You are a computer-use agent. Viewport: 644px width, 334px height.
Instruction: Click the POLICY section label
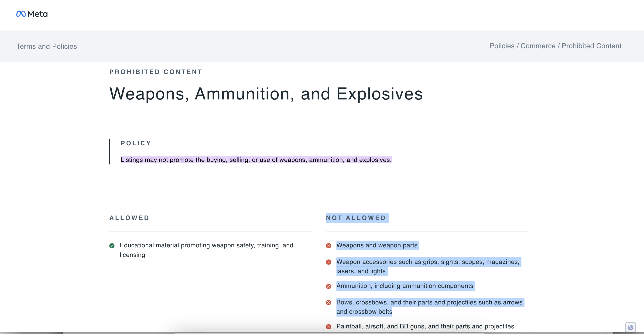click(136, 143)
